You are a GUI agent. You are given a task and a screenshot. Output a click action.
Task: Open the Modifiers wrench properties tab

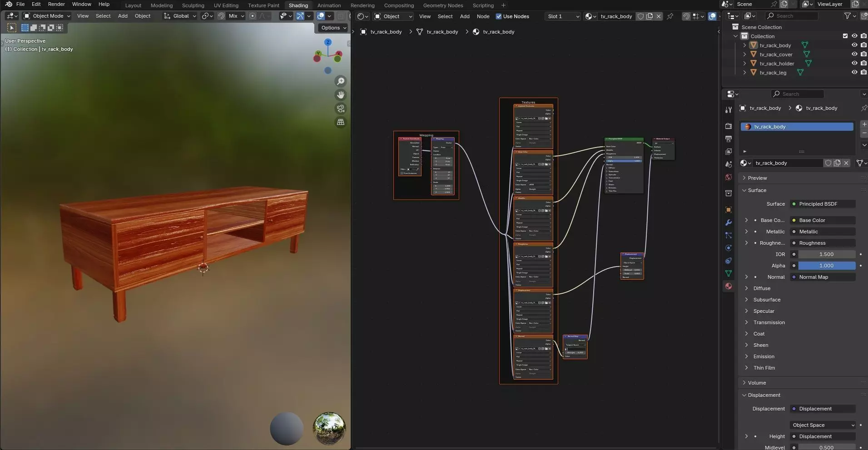tap(729, 223)
